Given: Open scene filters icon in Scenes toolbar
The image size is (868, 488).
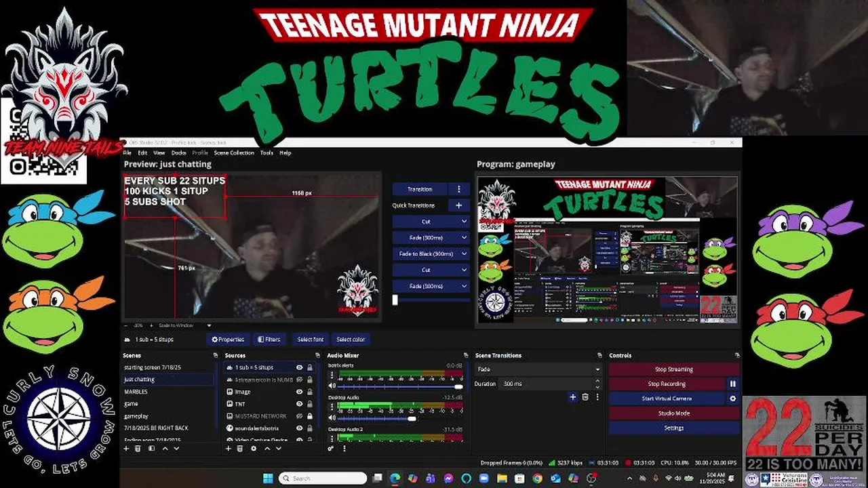Looking at the screenshot, I should (152, 448).
